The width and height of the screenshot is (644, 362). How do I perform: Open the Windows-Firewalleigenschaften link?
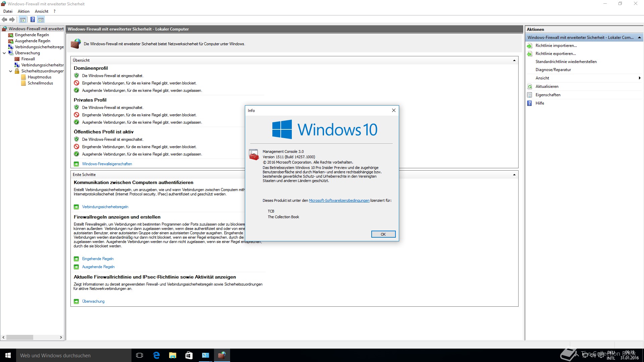[107, 164]
